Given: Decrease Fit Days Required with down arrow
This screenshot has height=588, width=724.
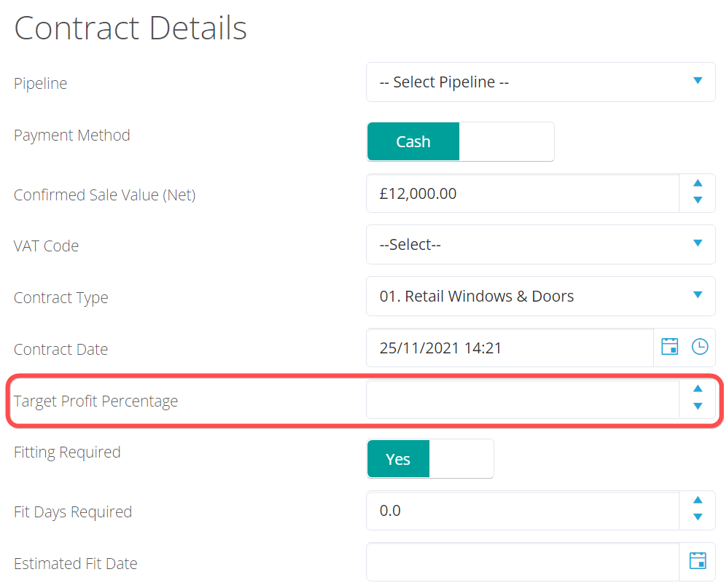Looking at the screenshot, I should tap(698, 517).
